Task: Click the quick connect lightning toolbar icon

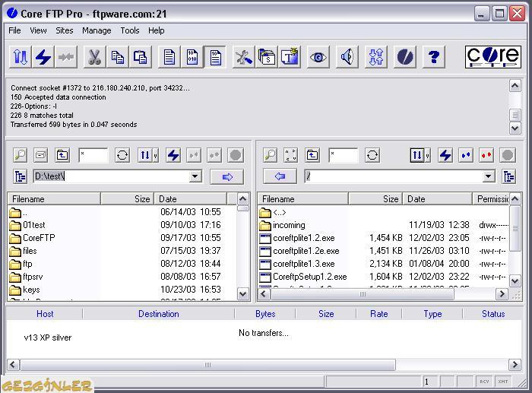Action: pos(43,57)
